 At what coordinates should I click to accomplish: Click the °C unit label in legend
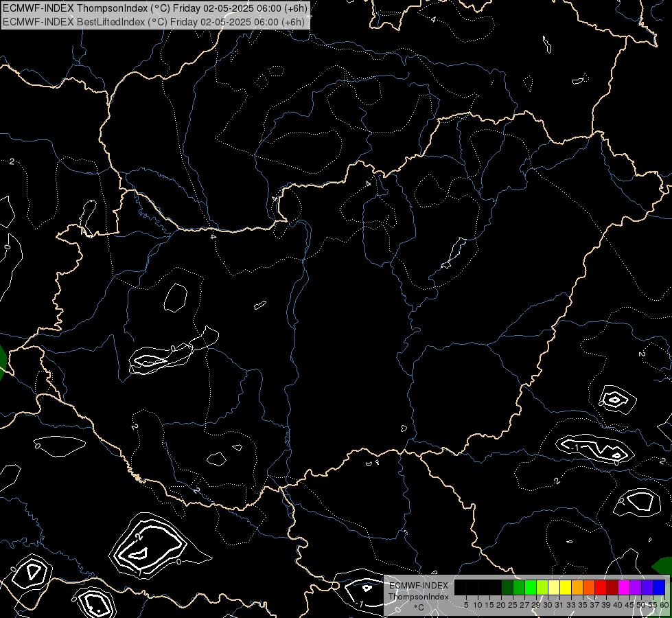(419, 607)
